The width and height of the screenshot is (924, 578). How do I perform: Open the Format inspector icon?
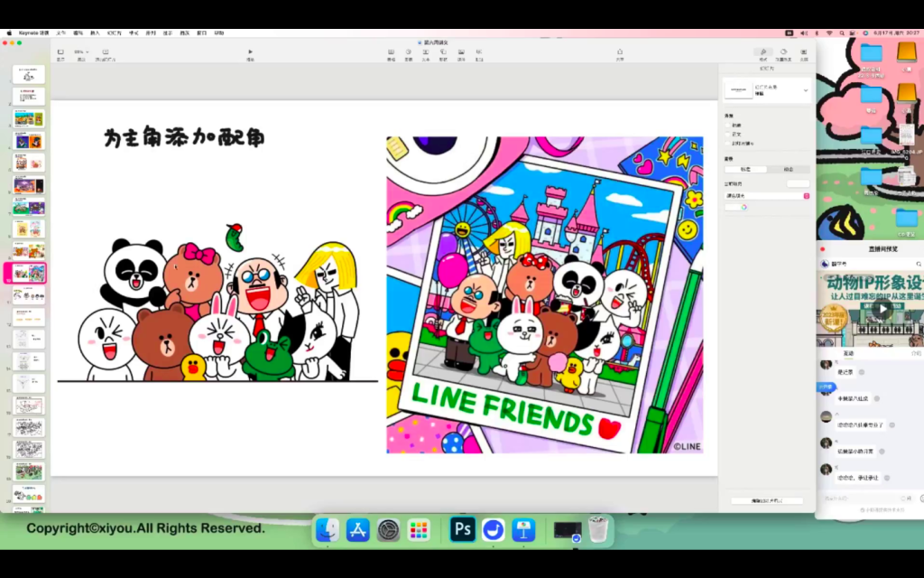(763, 52)
